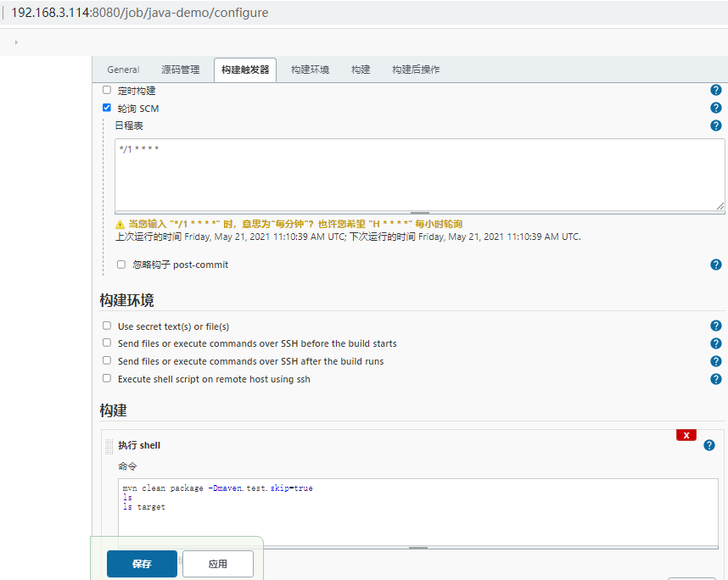The width and height of the screenshot is (728, 580).
Task: Click the resize bar below the schedule box
Action: pyautogui.click(x=420, y=213)
